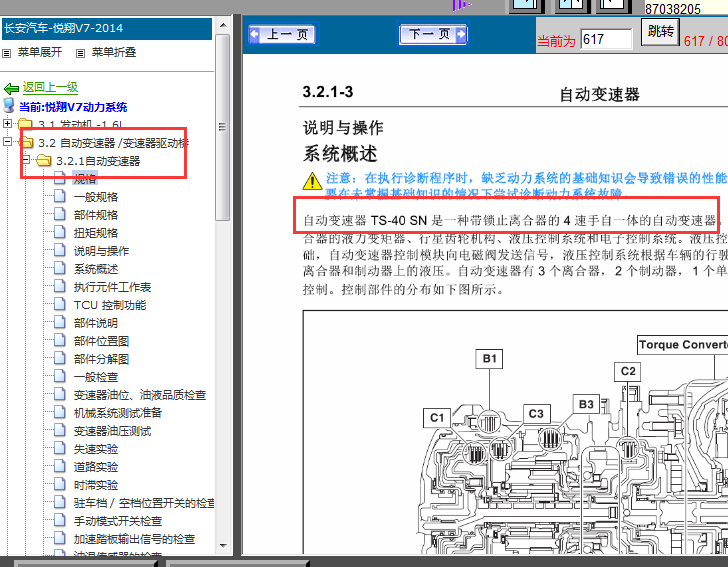Viewport: 728px width, 567px height.
Task: Click the sidebar vertical scrollbar thumb
Action: pyautogui.click(x=223, y=127)
